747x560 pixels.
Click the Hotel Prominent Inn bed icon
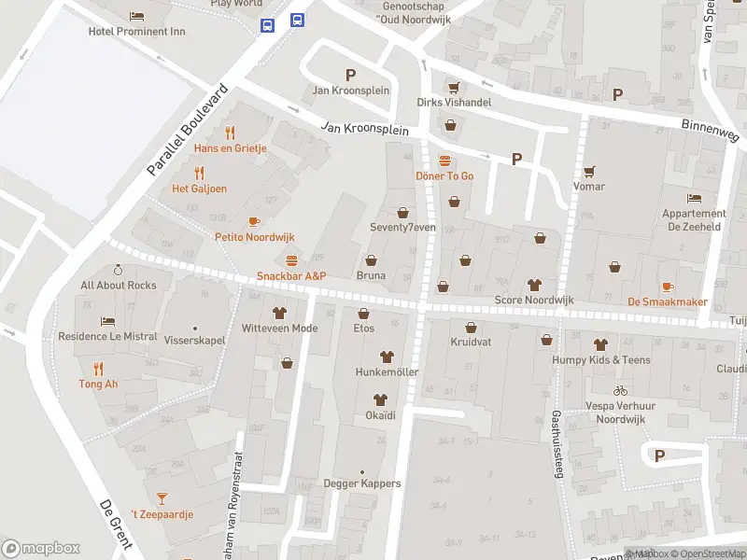(x=137, y=16)
